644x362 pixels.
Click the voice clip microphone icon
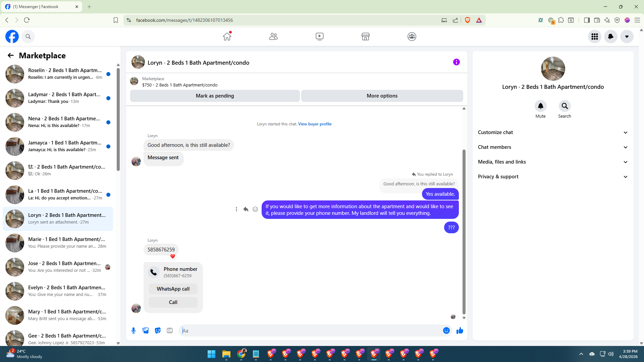(133, 330)
